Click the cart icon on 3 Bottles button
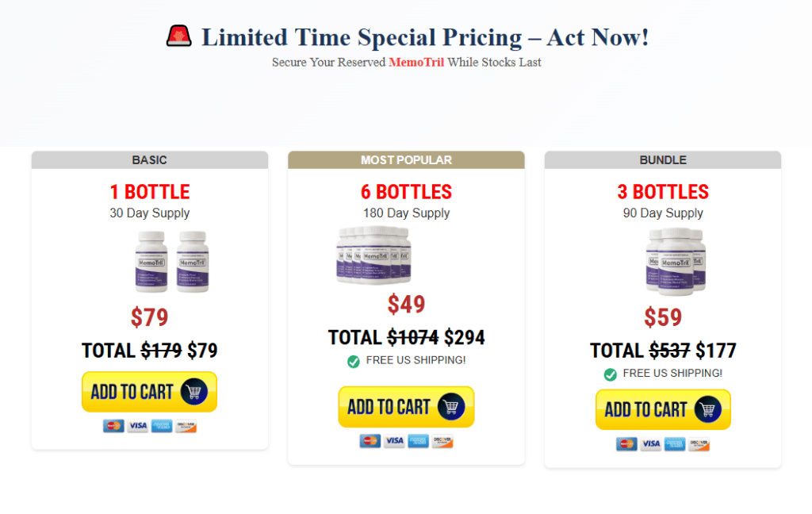Viewport: 812px width, 514px height. [x=708, y=409]
